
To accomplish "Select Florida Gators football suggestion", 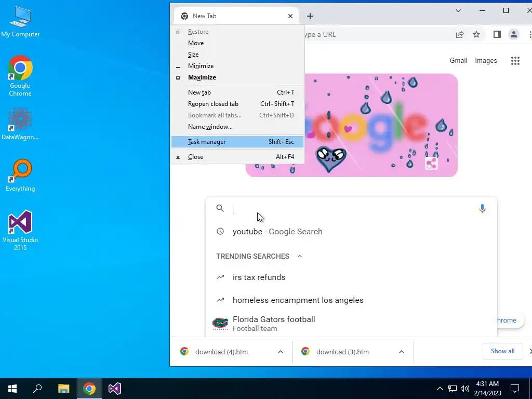I will coord(351,324).
